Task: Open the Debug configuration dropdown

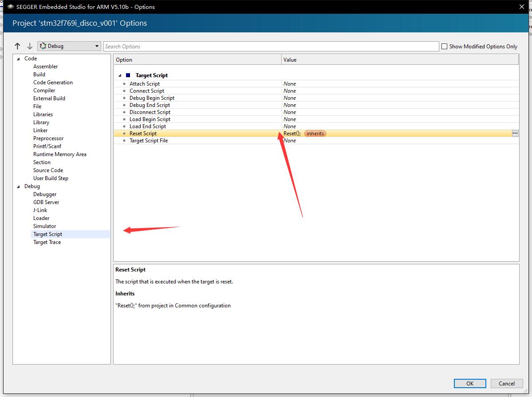Action: 69,46
